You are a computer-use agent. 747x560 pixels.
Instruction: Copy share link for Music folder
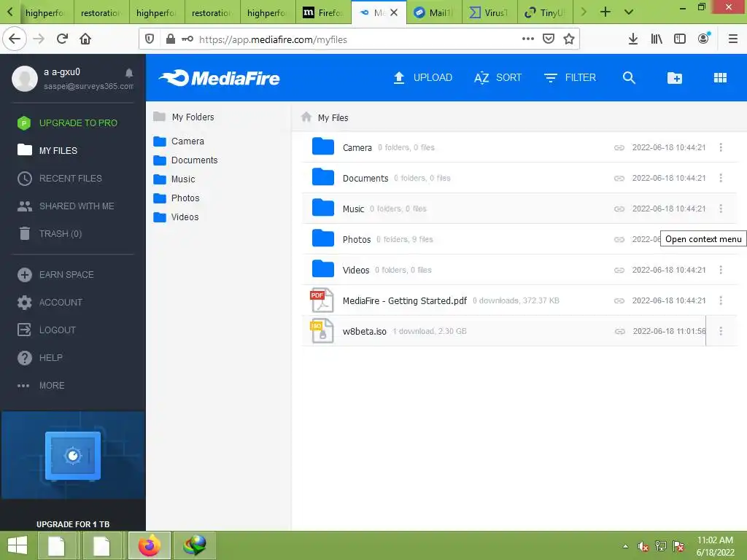click(x=619, y=209)
